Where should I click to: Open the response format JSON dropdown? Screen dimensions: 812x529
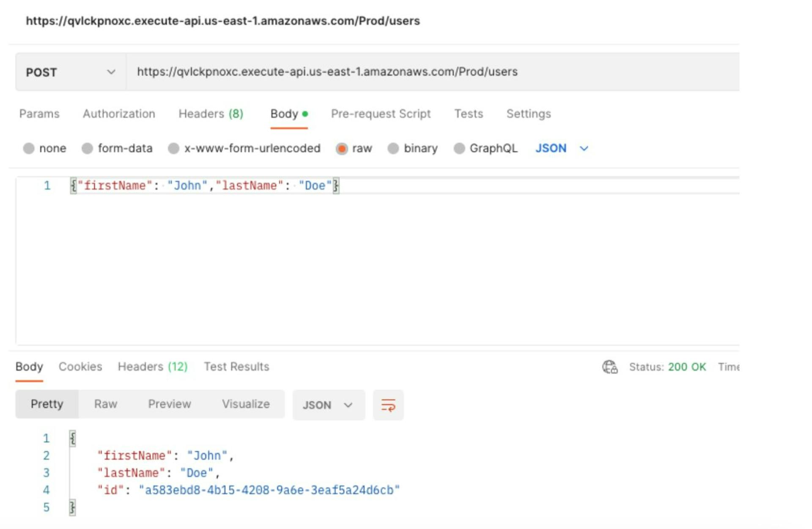[x=328, y=405]
